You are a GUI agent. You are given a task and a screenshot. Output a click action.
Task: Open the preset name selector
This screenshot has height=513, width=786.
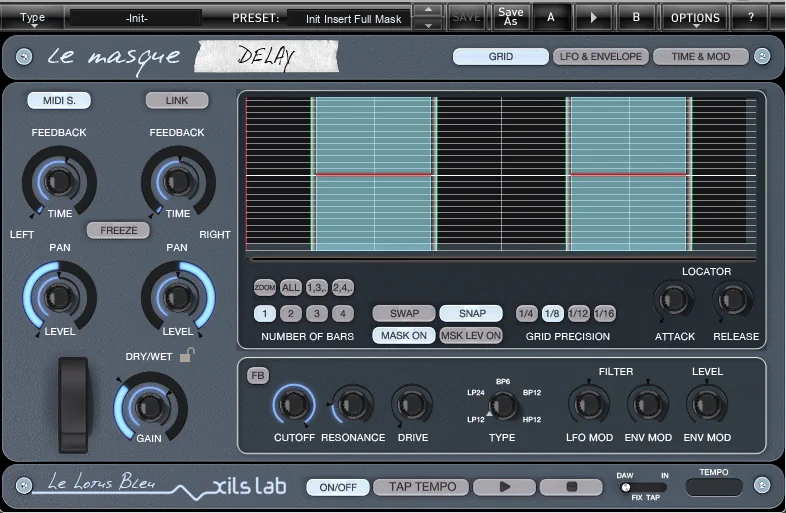point(349,19)
